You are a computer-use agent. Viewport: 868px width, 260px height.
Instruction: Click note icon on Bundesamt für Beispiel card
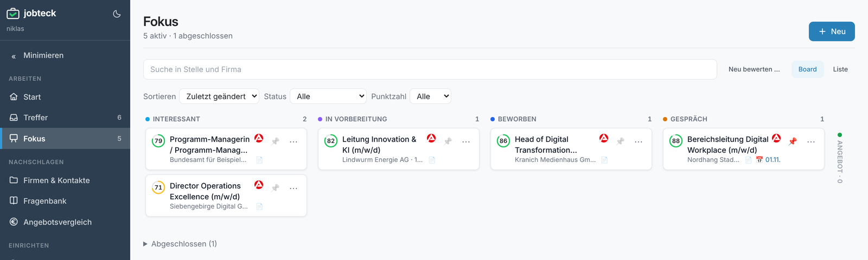coord(259,160)
